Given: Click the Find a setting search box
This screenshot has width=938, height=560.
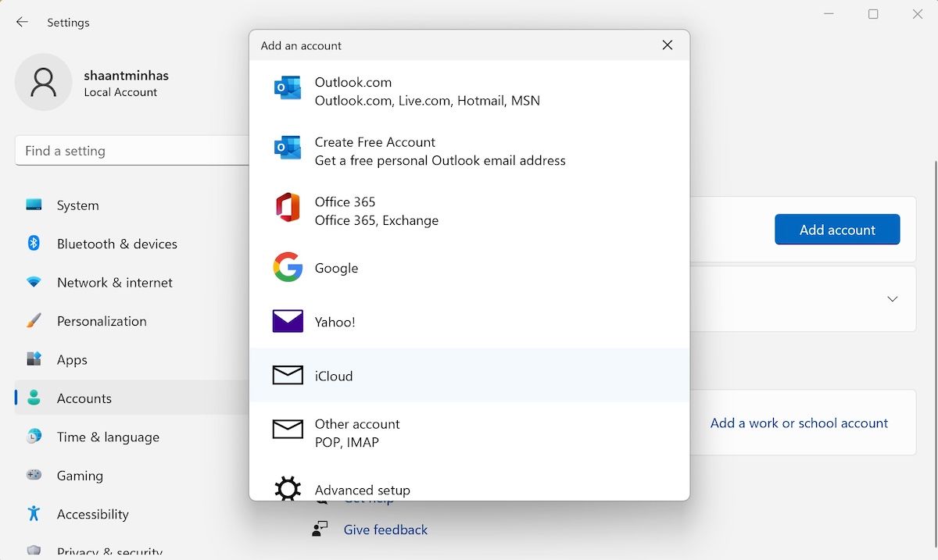Looking at the screenshot, I should click(132, 151).
